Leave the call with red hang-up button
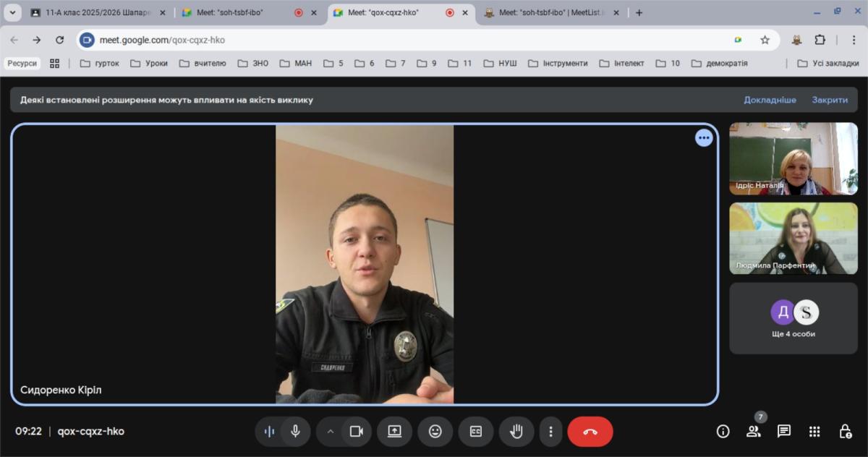The height and width of the screenshot is (457, 868). (x=590, y=431)
